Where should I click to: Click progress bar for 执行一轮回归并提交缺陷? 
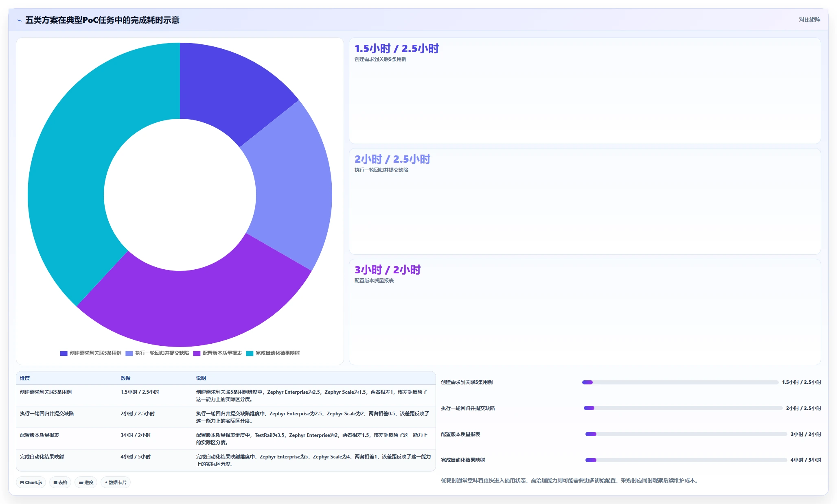[683, 408]
